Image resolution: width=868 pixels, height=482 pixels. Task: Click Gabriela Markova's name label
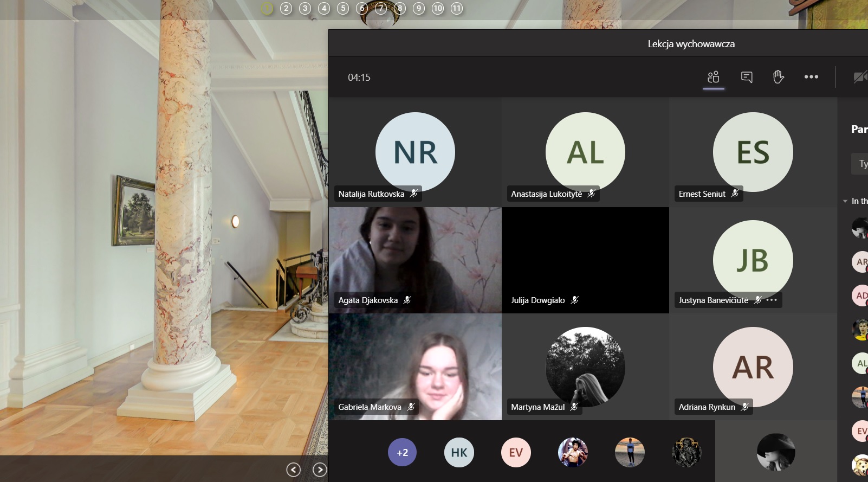(370, 407)
